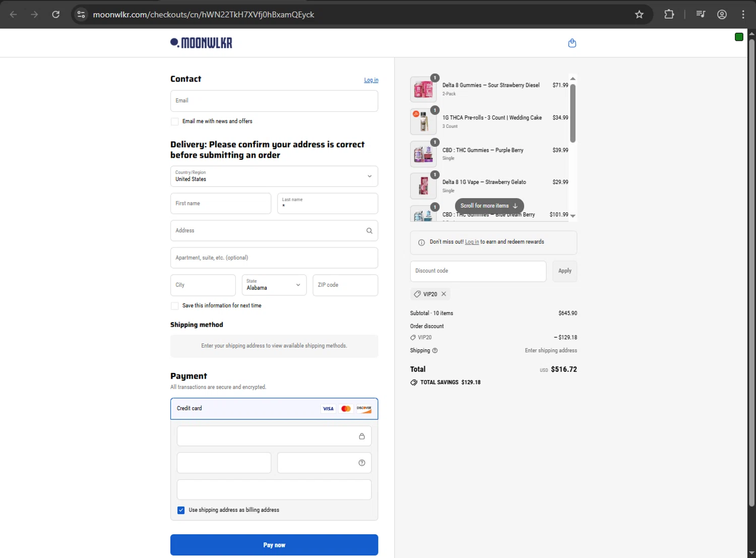The image size is (756, 558).
Task: Tick Email me with news and offers
Action: 175,121
